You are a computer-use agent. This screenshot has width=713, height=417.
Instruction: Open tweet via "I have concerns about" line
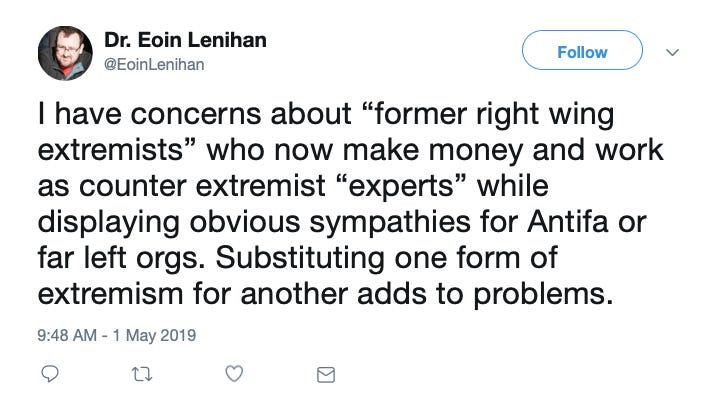click(195, 114)
